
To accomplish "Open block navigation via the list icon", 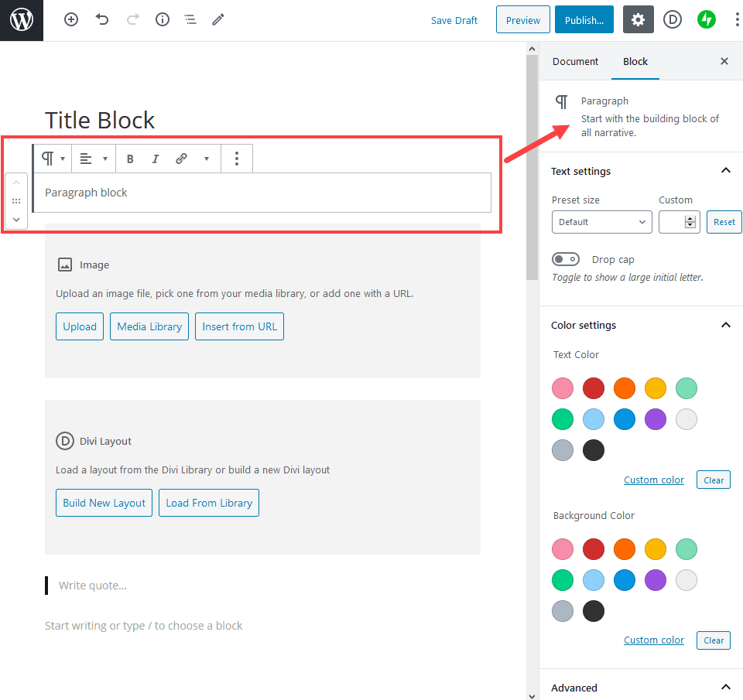I will pyautogui.click(x=190, y=19).
